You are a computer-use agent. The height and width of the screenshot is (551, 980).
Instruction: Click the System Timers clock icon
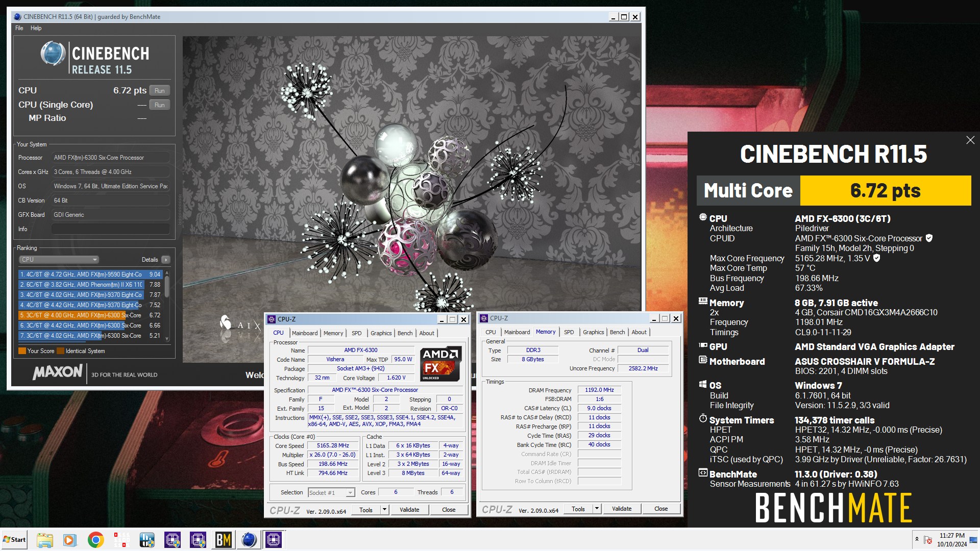pyautogui.click(x=703, y=419)
